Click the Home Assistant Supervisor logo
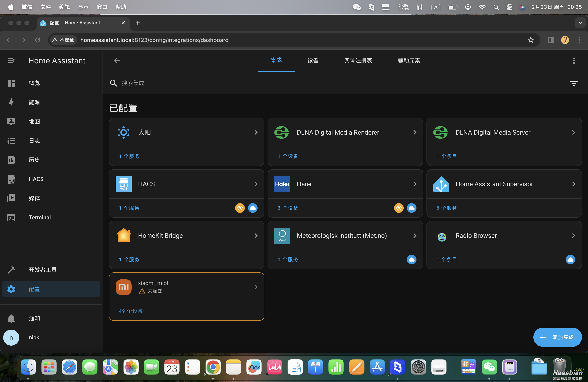Image resolution: width=588 pixels, height=382 pixels. pyautogui.click(x=441, y=184)
